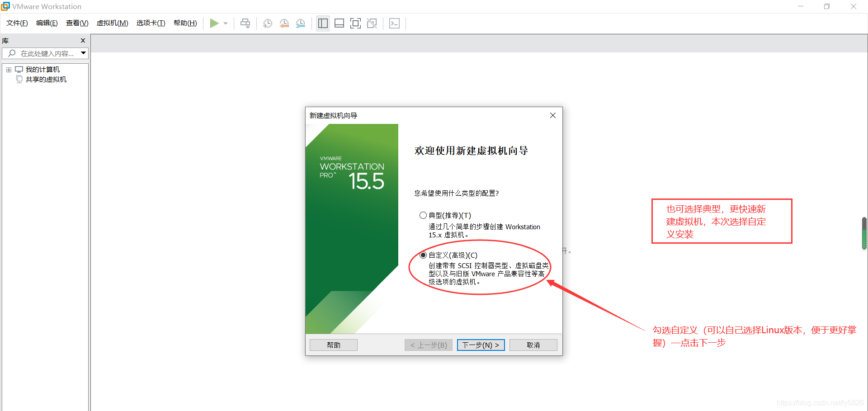The width and height of the screenshot is (868, 411).
Task: Select 共享的虚拟机 in the library tree
Action: 46,80
